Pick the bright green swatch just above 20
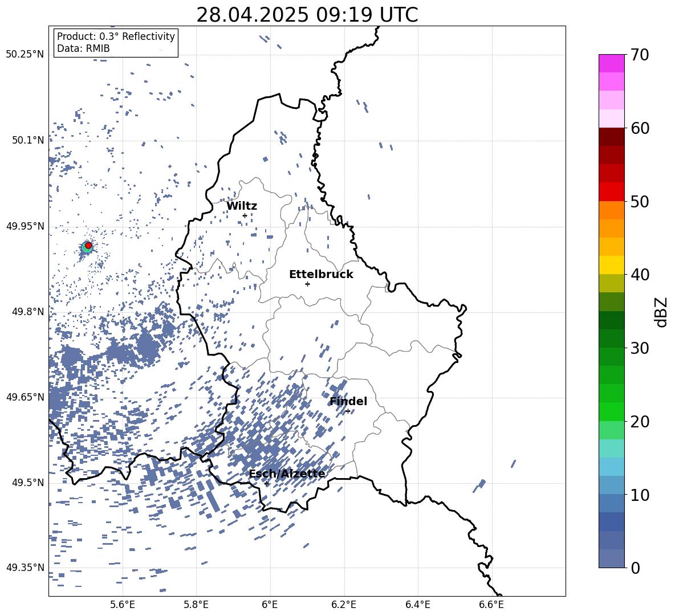Screen dimensions: 675x616 [x=611, y=411]
